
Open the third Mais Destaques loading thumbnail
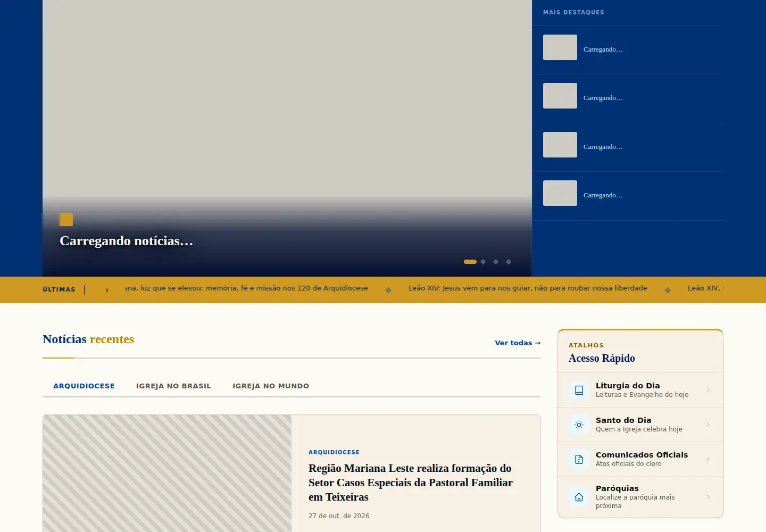pyautogui.click(x=560, y=145)
